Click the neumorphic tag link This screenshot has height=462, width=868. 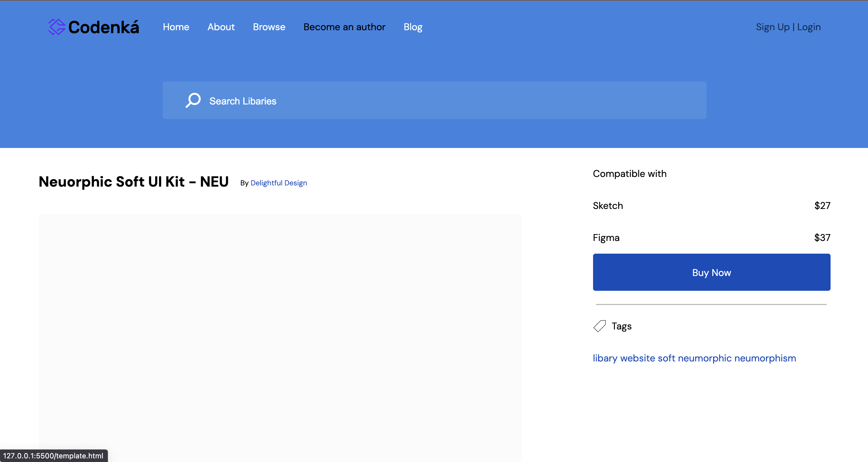pyautogui.click(x=705, y=358)
